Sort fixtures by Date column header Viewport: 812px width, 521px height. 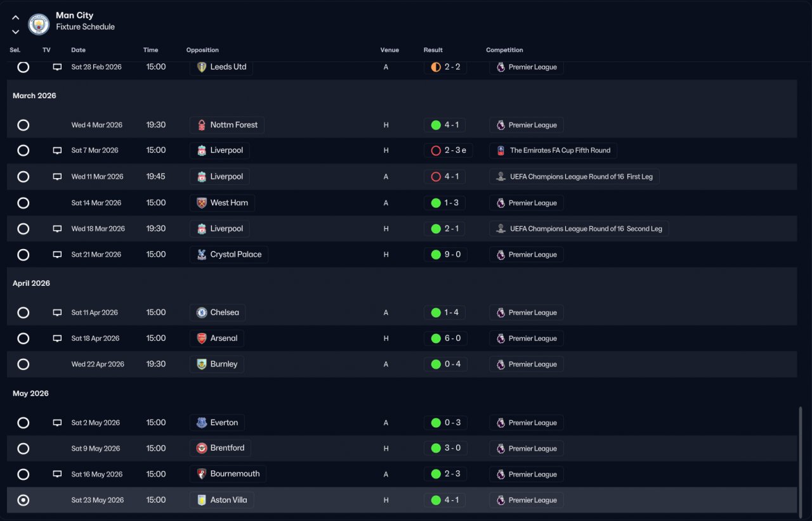coord(78,50)
